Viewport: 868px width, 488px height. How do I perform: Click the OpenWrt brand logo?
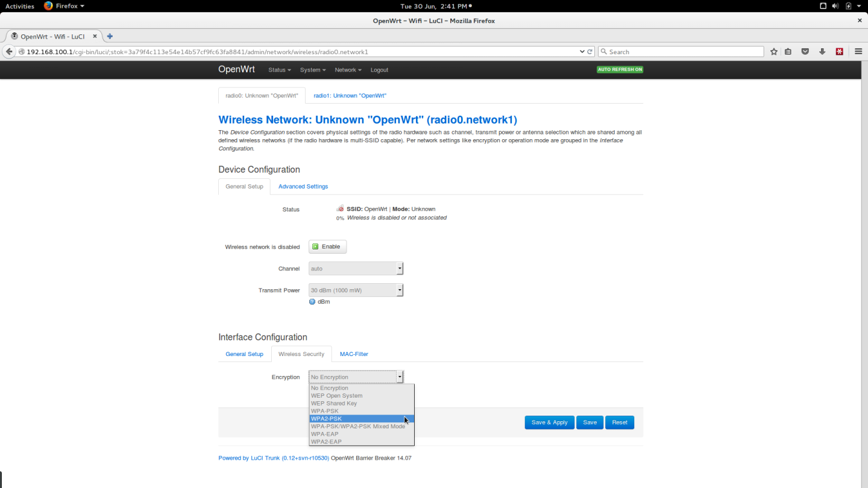pyautogui.click(x=236, y=69)
